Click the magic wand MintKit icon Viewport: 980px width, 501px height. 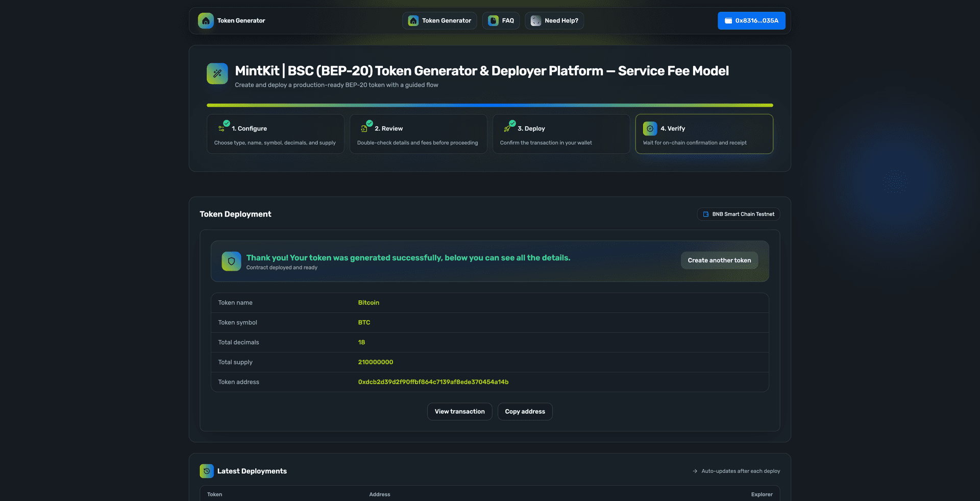[x=217, y=74]
